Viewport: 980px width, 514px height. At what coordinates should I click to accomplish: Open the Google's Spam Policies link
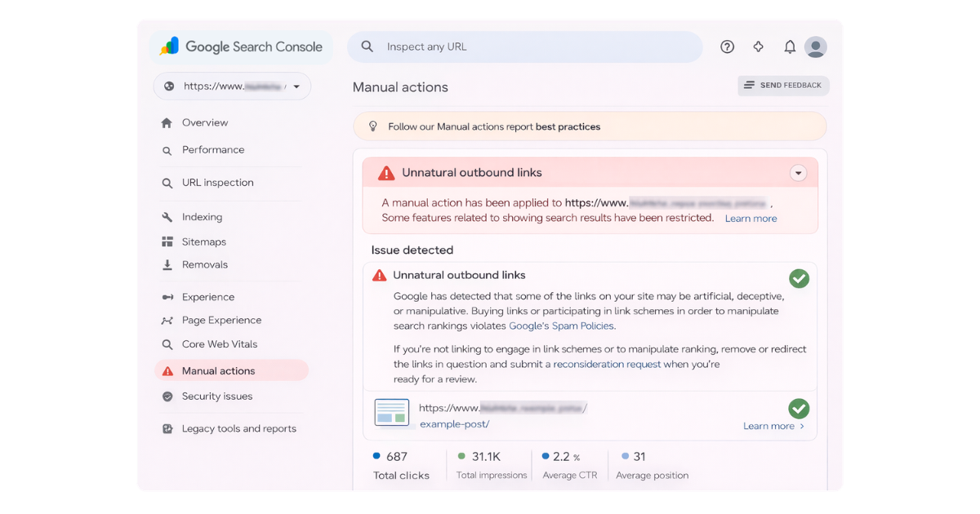pyautogui.click(x=562, y=326)
